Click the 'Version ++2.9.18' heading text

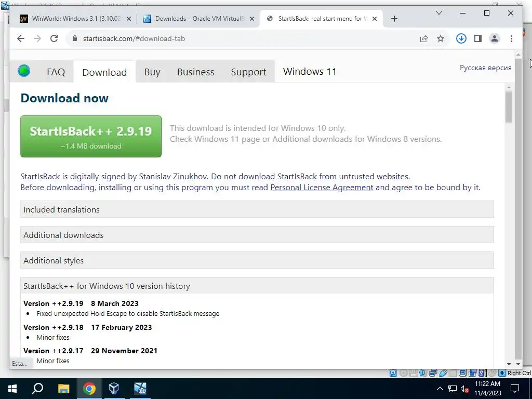click(54, 327)
